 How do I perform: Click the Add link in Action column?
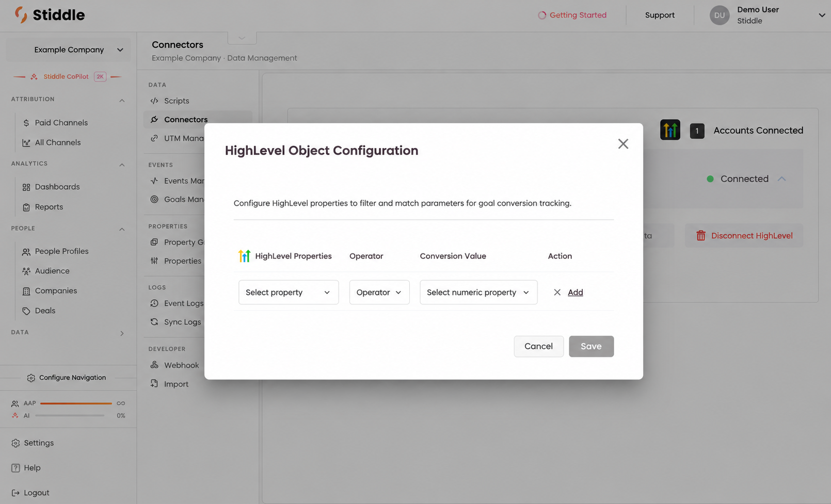[575, 292]
